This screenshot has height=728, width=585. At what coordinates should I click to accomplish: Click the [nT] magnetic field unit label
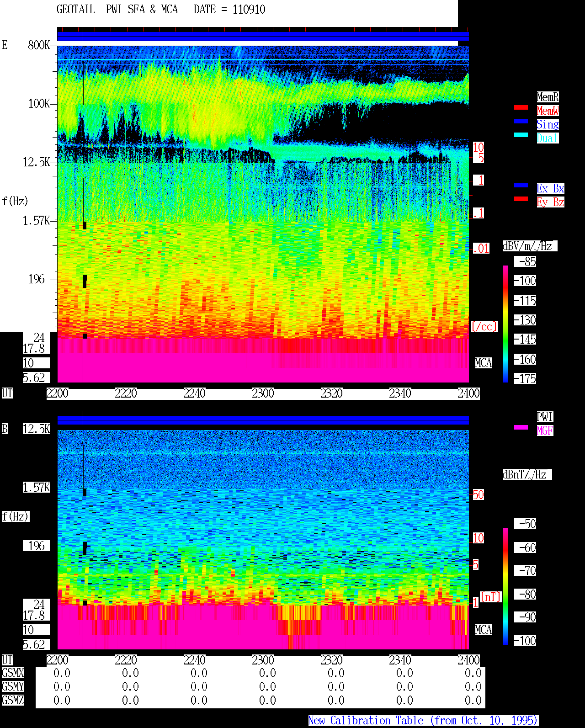(x=491, y=597)
